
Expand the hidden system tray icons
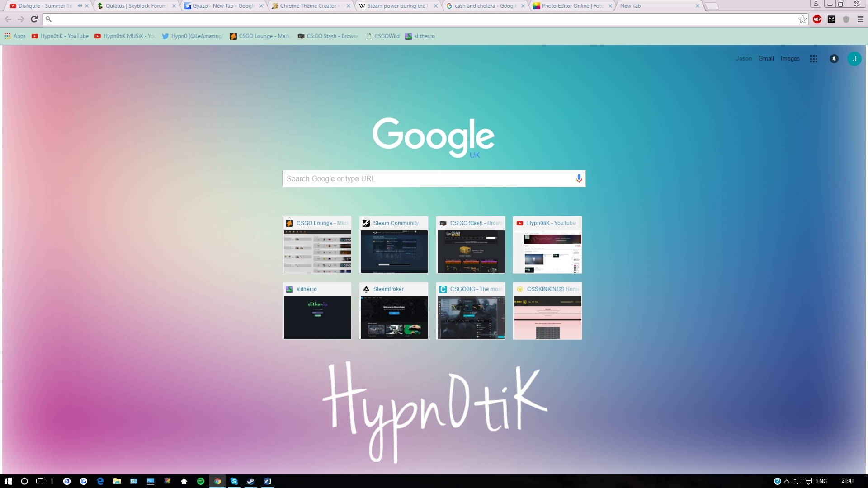(x=787, y=481)
